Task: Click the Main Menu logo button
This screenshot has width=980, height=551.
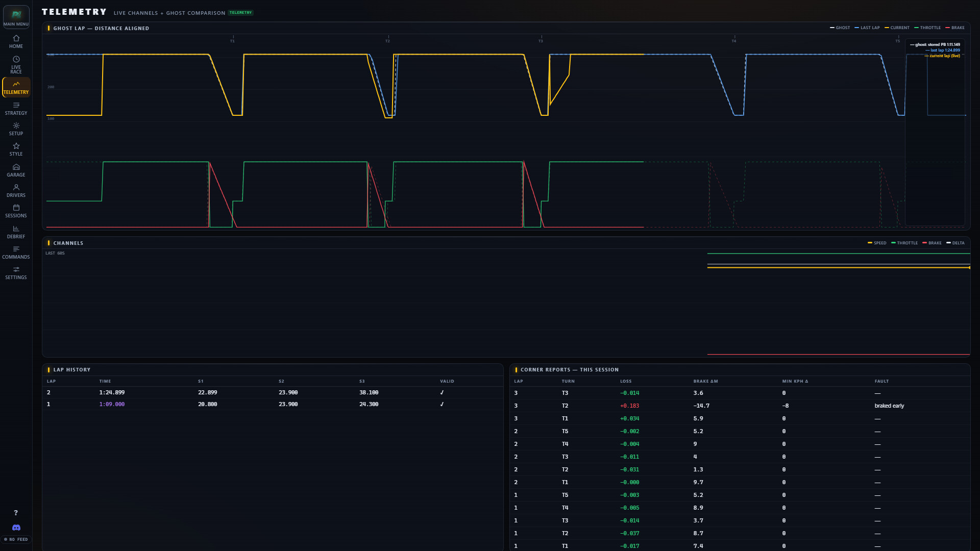Action: [x=16, y=17]
